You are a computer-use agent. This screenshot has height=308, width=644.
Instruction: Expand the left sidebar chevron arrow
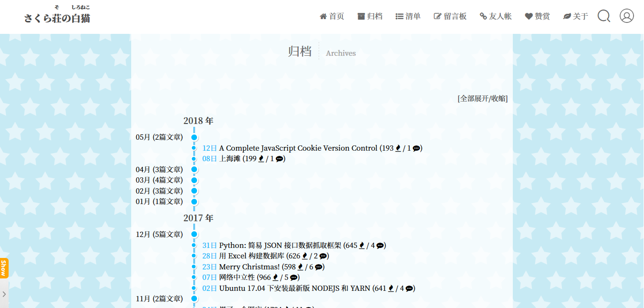5,294
